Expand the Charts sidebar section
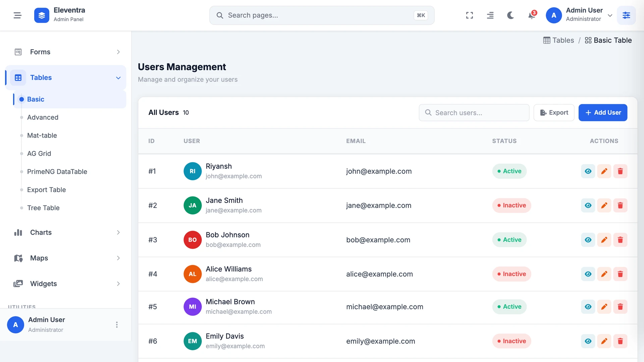The width and height of the screenshot is (644, 362). pyautogui.click(x=66, y=233)
